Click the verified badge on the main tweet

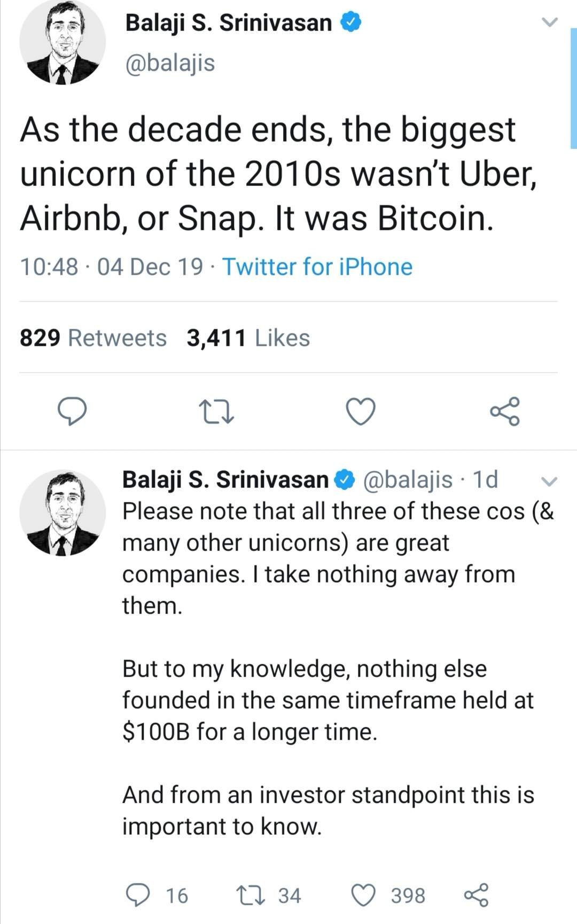click(x=350, y=22)
